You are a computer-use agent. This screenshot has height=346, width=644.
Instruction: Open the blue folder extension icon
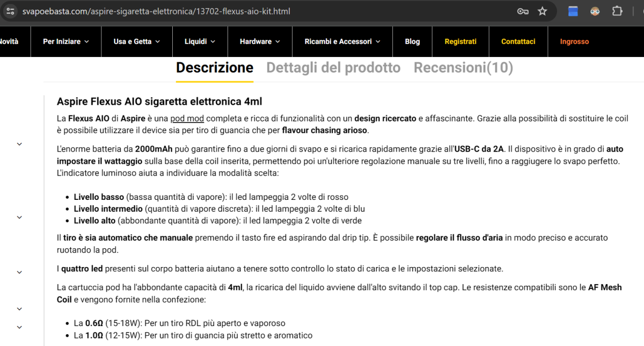(573, 11)
